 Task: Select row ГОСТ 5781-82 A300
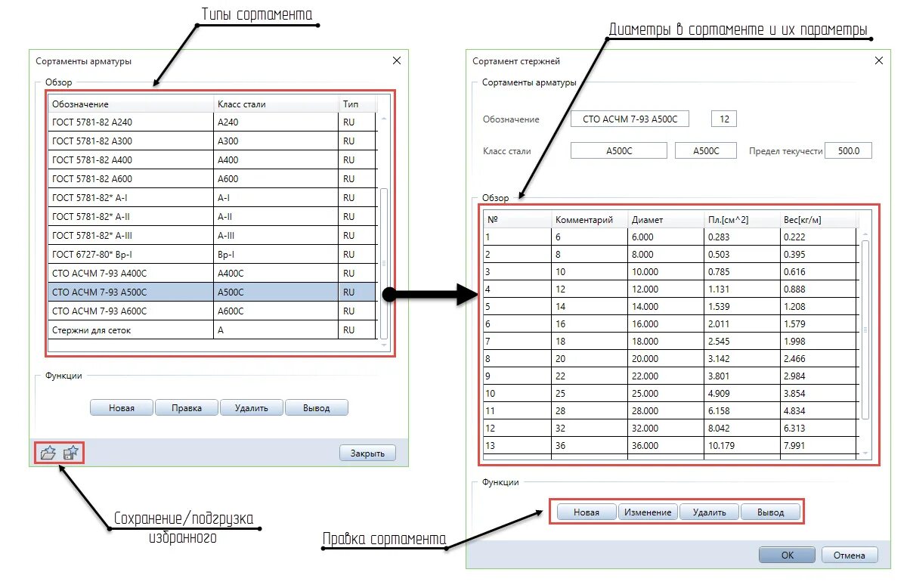(212, 141)
